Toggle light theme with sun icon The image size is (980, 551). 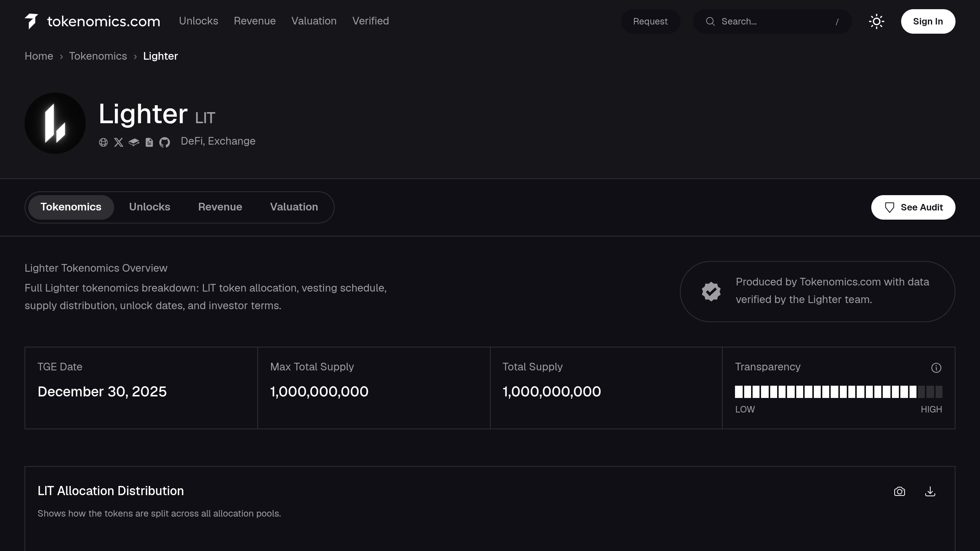point(877,21)
